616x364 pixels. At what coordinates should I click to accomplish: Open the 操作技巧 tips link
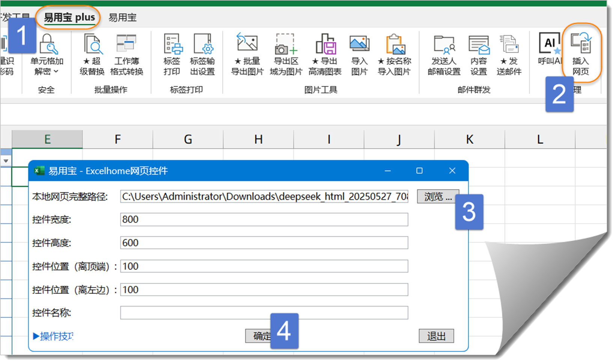point(53,336)
